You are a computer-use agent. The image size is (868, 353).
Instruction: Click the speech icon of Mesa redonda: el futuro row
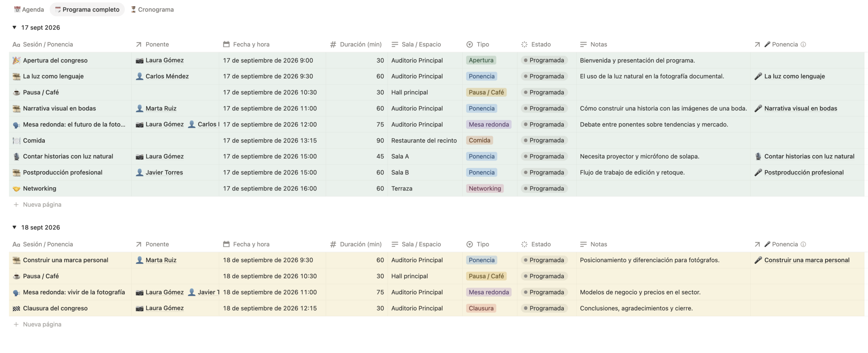[16, 125]
